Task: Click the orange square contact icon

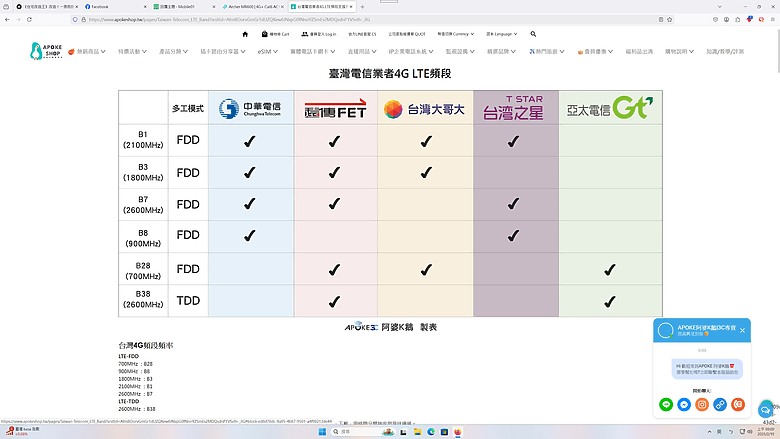Action: [x=702, y=405]
